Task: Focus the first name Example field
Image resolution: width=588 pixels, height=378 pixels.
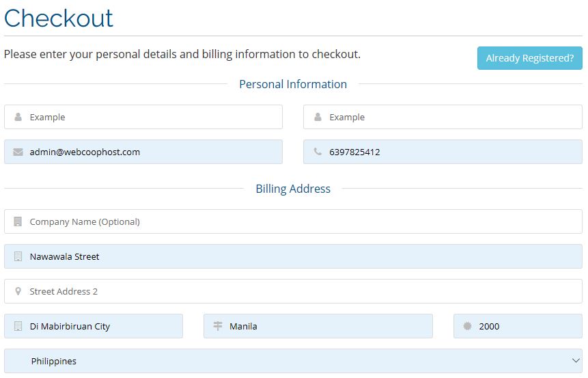Action: tap(143, 117)
